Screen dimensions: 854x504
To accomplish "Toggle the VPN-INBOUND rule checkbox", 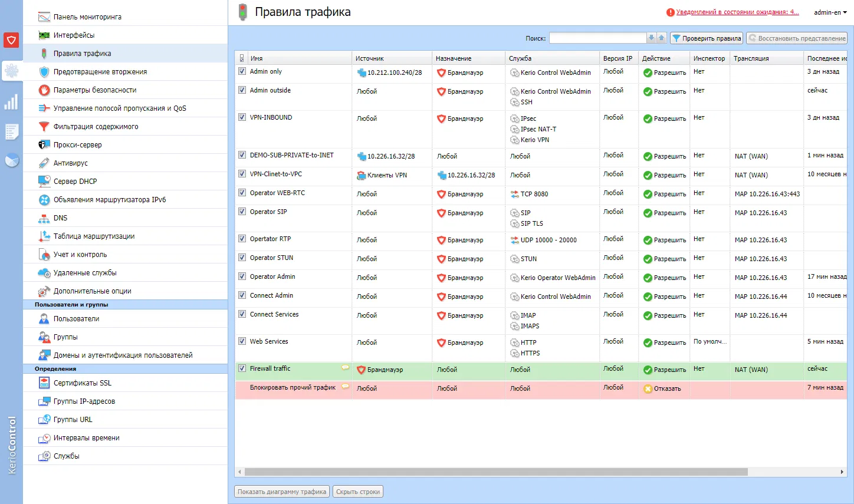I will [242, 117].
